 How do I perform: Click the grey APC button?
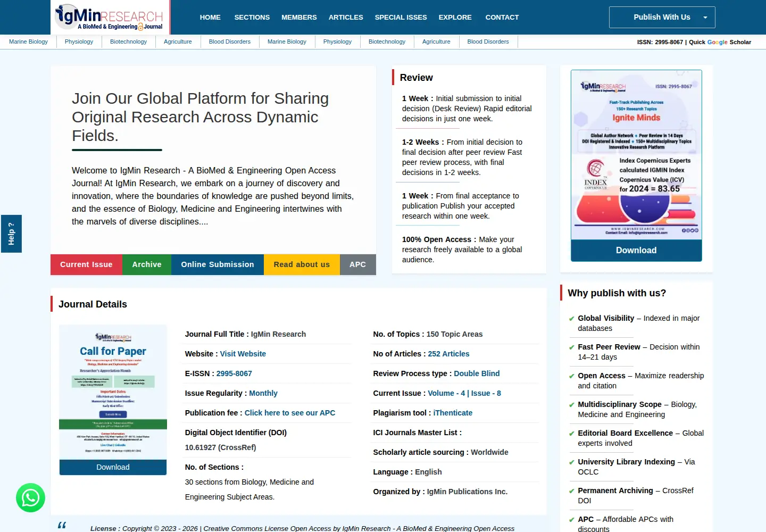tap(358, 264)
